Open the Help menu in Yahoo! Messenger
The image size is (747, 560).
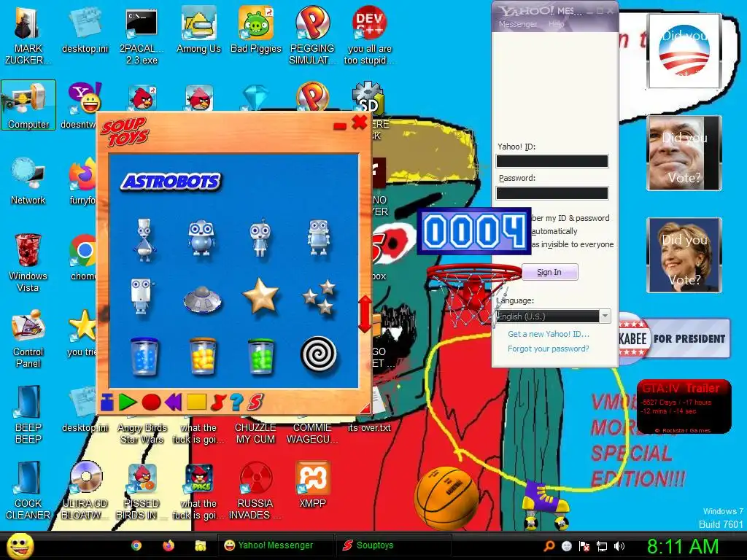click(557, 24)
